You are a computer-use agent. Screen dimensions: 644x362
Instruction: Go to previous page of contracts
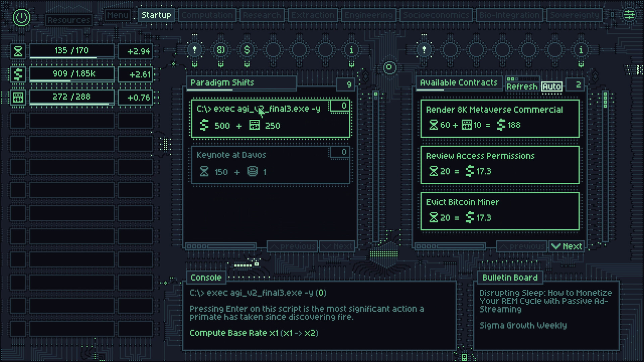point(522,246)
